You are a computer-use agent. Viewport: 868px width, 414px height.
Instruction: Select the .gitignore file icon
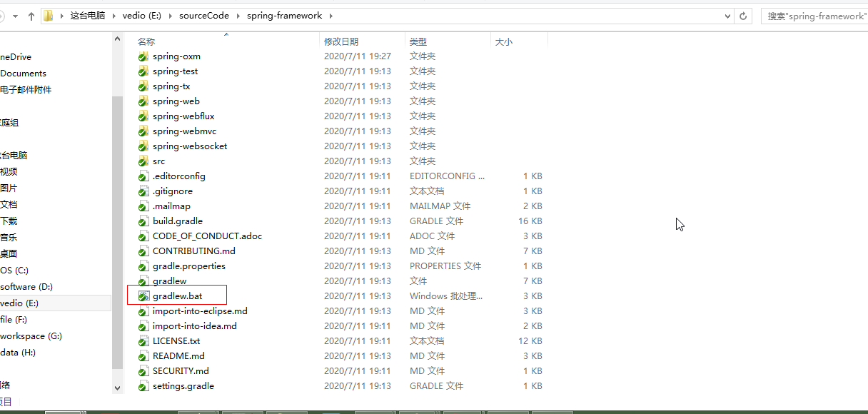143,191
